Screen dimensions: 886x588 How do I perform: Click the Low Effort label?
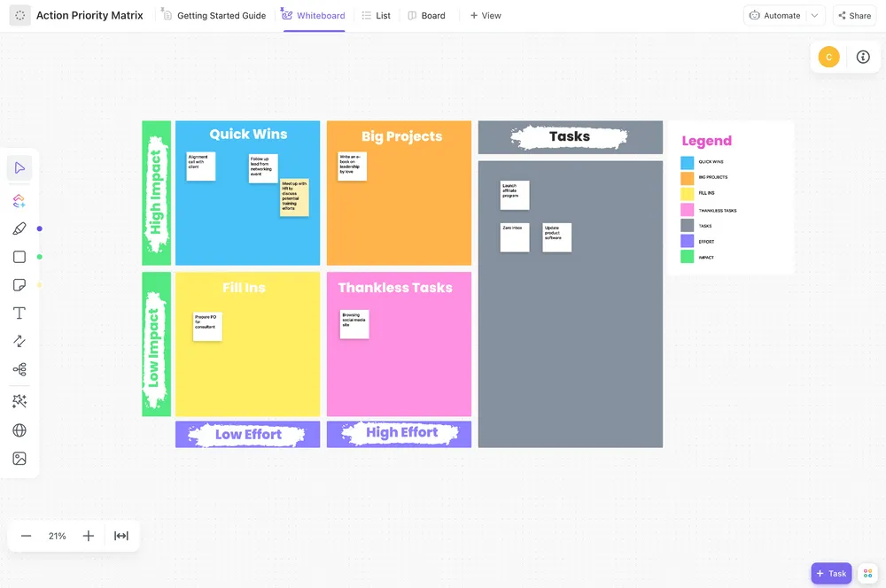(247, 435)
